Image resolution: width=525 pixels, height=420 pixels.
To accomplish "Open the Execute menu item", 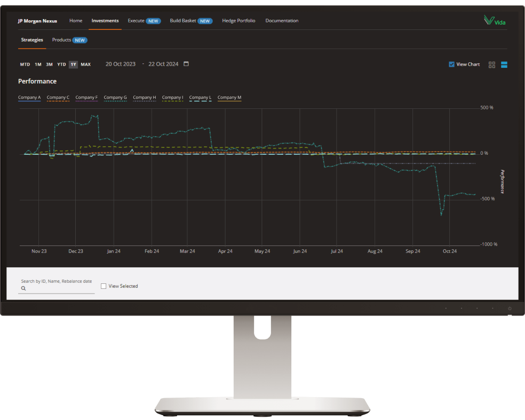I will click(136, 21).
